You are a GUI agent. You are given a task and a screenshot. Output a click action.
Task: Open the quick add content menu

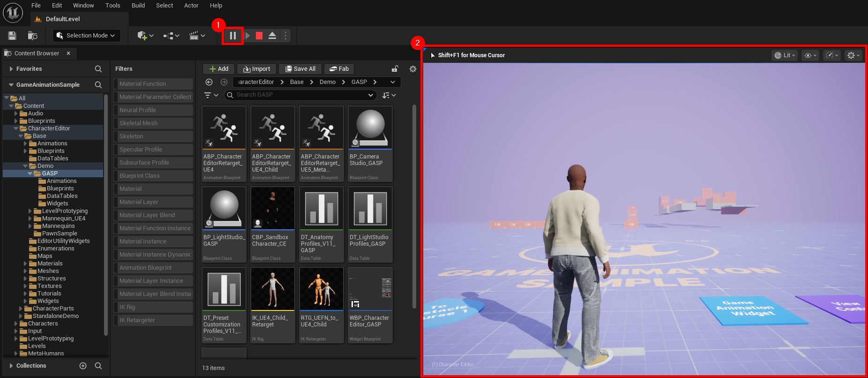click(145, 36)
